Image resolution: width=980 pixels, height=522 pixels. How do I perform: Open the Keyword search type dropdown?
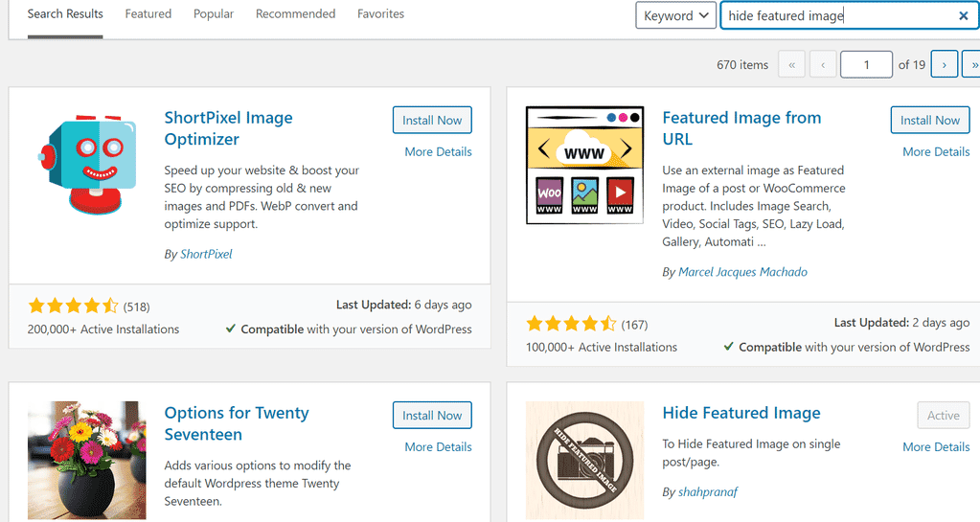click(x=675, y=15)
